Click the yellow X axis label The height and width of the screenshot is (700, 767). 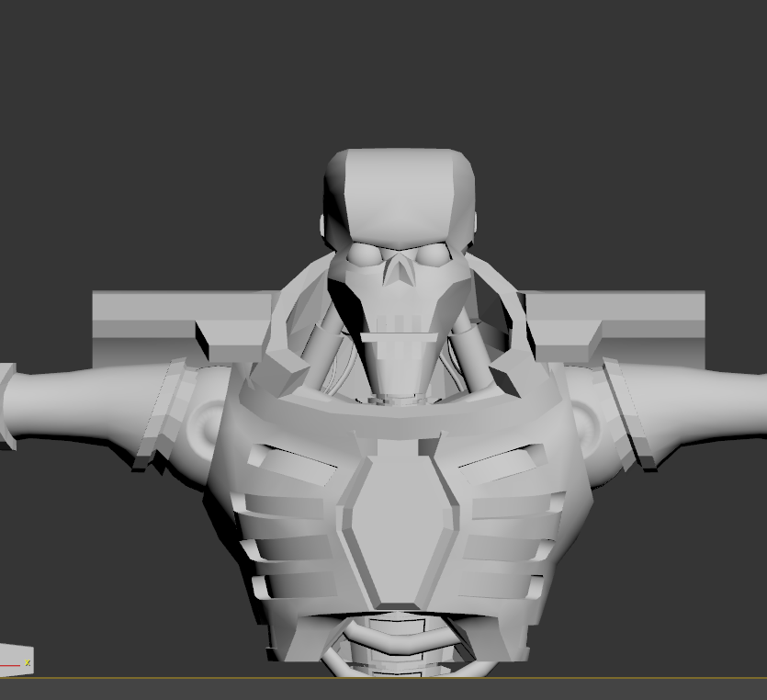click(x=28, y=663)
